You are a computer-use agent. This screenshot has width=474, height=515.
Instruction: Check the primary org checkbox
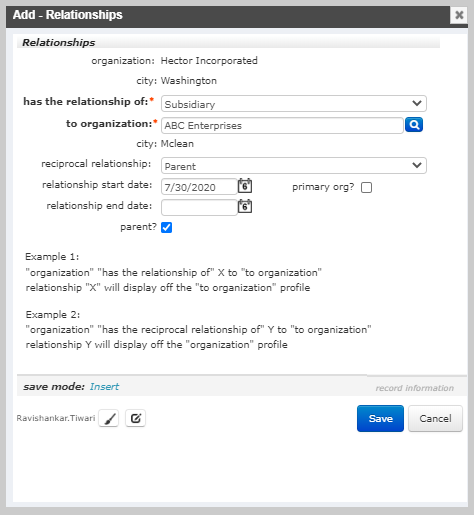(366, 187)
